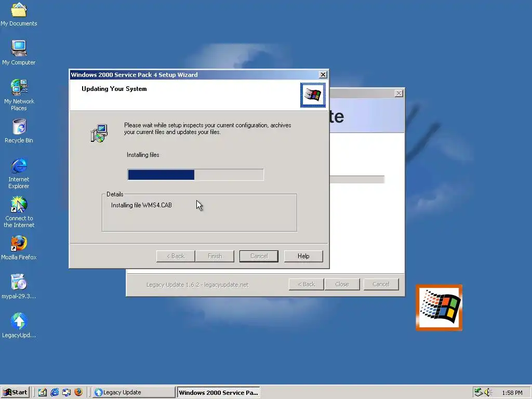Open the Start menu
The image size is (532, 399).
(x=15, y=392)
